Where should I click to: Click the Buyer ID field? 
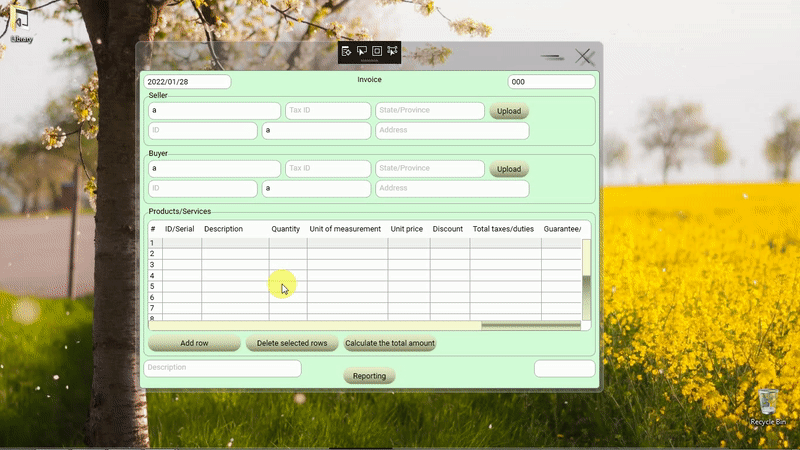pyautogui.click(x=203, y=189)
